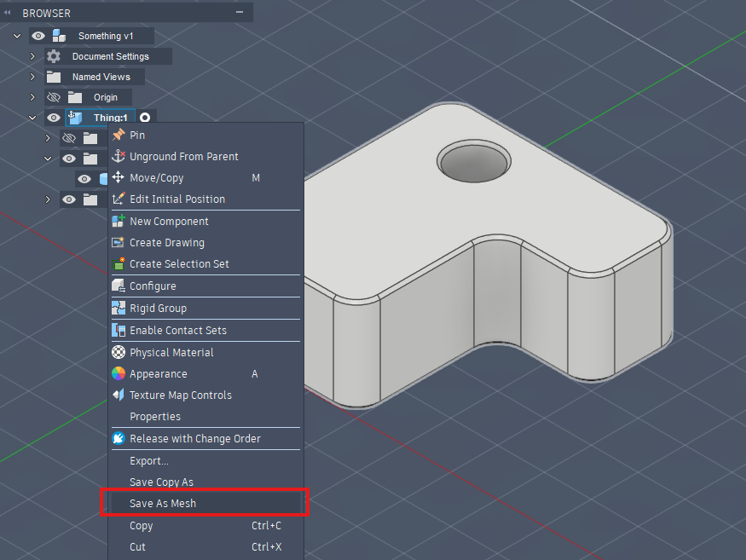
Task: Collapse the Thing:1 component tree
Action: tap(32, 118)
